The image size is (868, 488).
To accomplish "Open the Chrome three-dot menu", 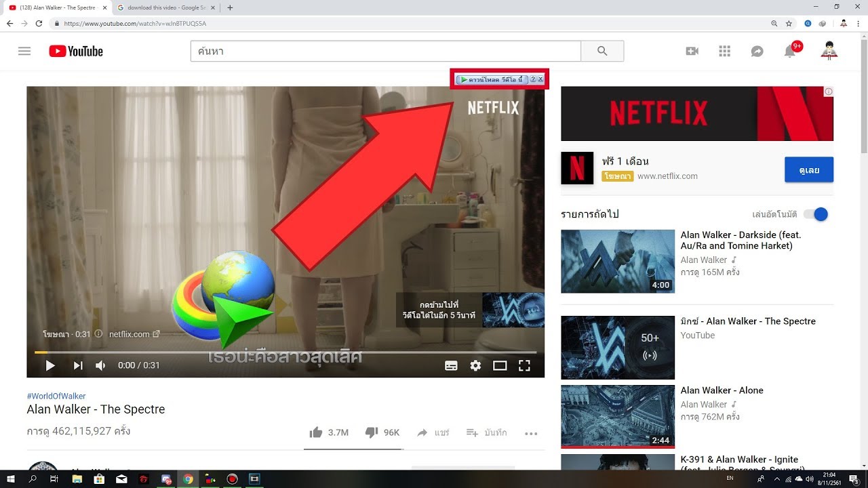I will 859,23.
